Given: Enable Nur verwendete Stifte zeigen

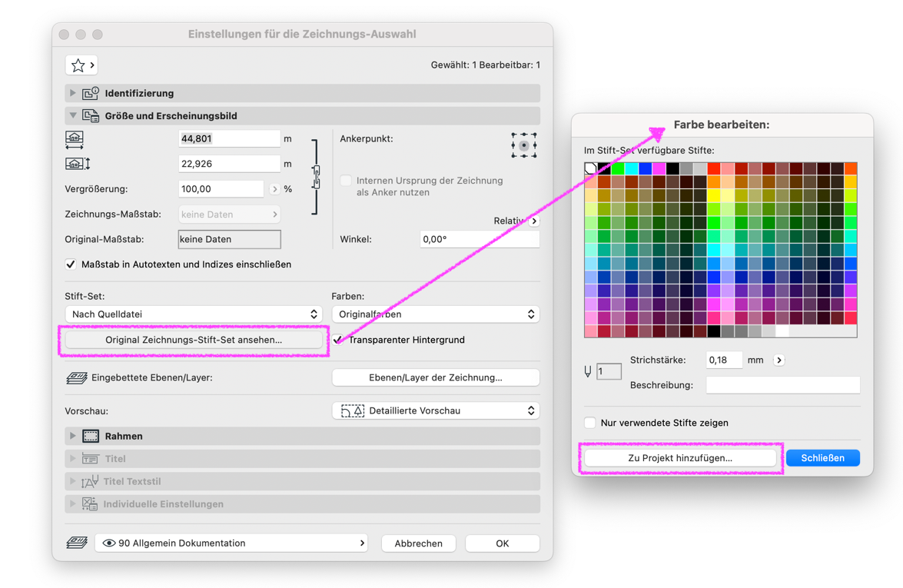Looking at the screenshot, I should coord(589,423).
